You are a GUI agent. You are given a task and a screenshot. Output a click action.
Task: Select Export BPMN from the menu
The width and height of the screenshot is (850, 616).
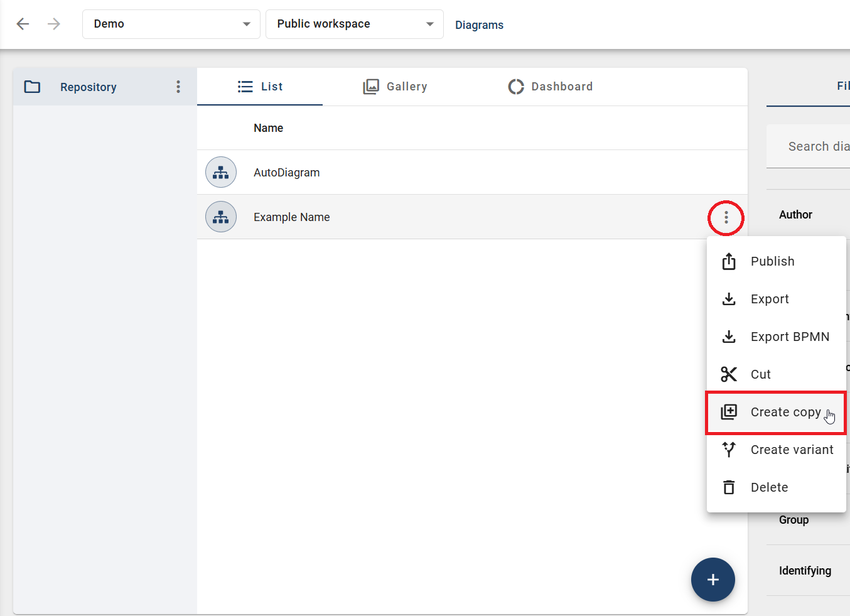click(790, 337)
